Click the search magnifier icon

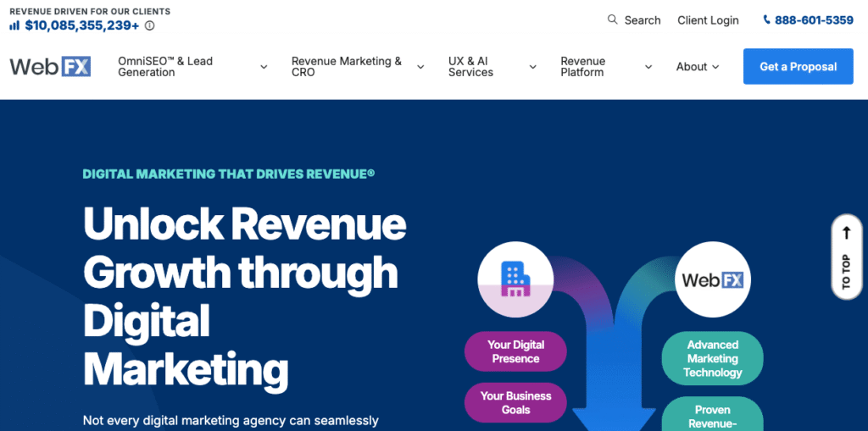pyautogui.click(x=612, y=20)
